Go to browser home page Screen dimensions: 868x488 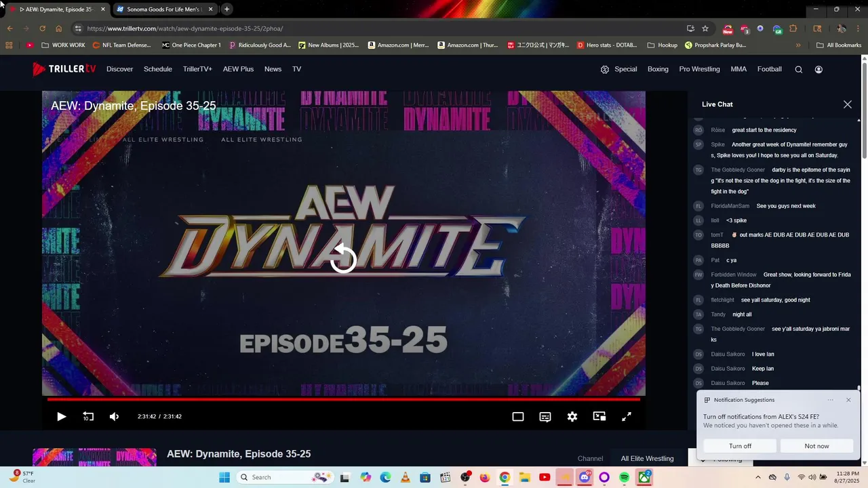(x=59, y=28)
